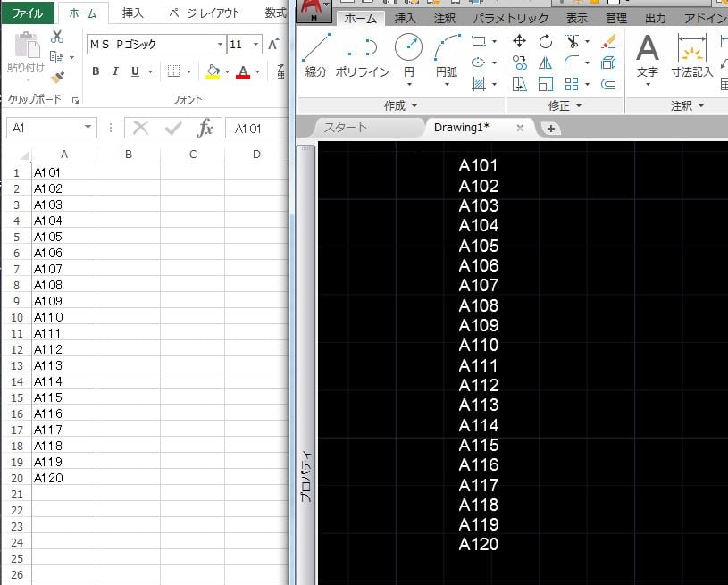This screenshot has height=585, width=728.
Task: Click the Excel Cut scissors icon
Action: click(x=57, y=37)
